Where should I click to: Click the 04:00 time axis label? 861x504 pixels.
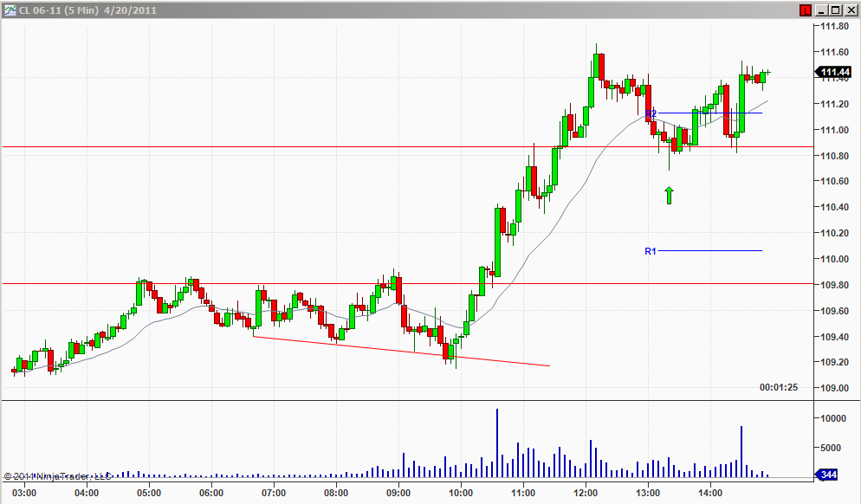(87, 493)
